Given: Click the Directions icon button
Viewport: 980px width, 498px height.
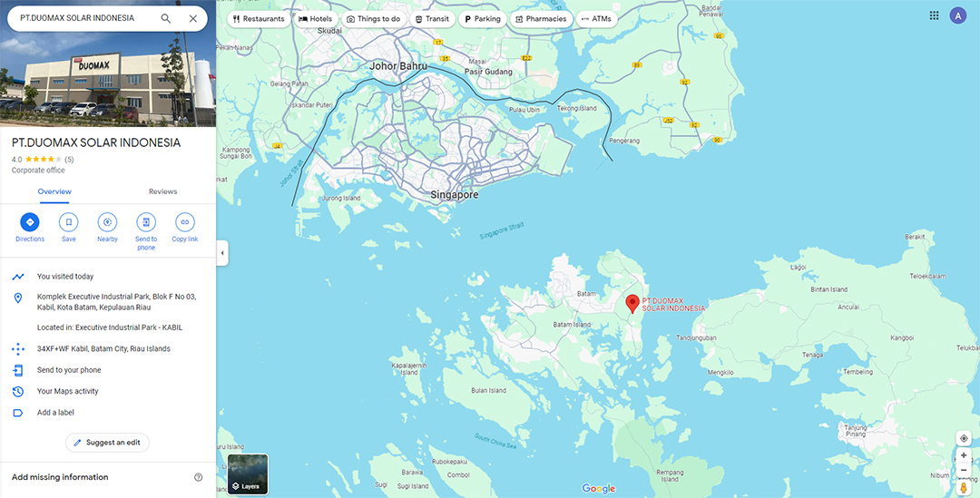Looking at the screenshot, I should click(x=29, y=222).
